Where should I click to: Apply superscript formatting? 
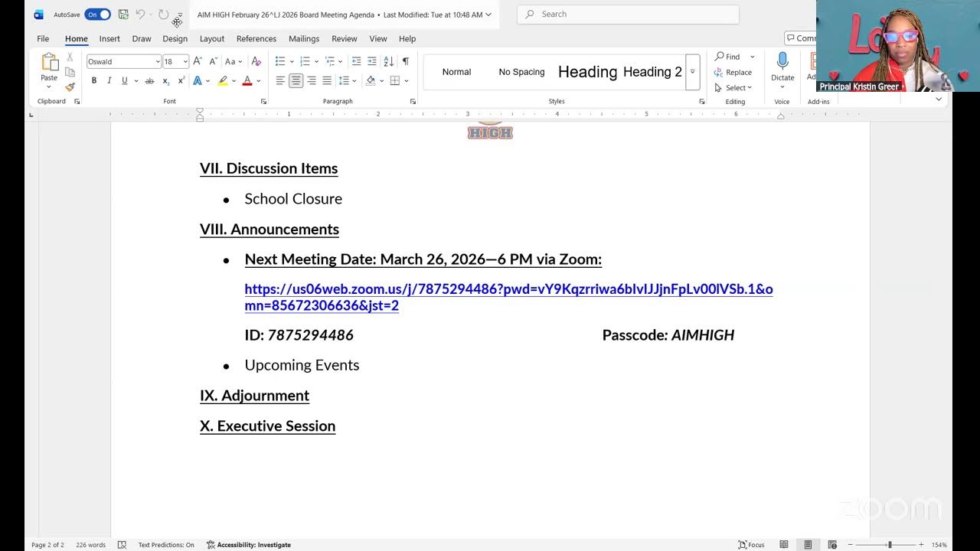click(x=181, y=80)
